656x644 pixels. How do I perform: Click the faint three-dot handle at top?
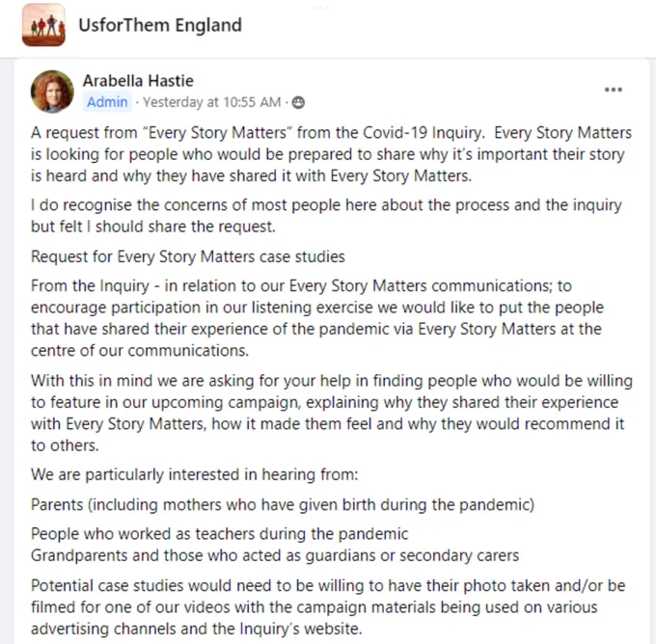click(x=320, y=8)
